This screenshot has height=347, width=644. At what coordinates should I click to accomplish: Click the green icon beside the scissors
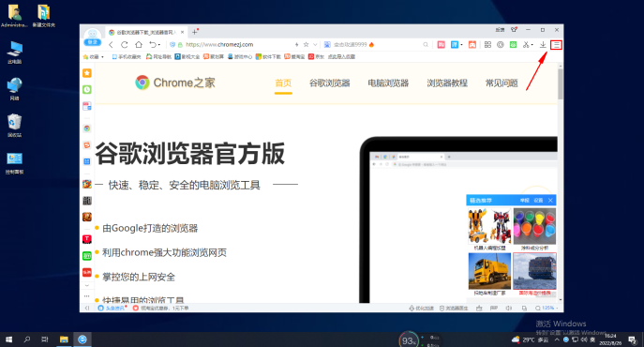click(513, 45)
